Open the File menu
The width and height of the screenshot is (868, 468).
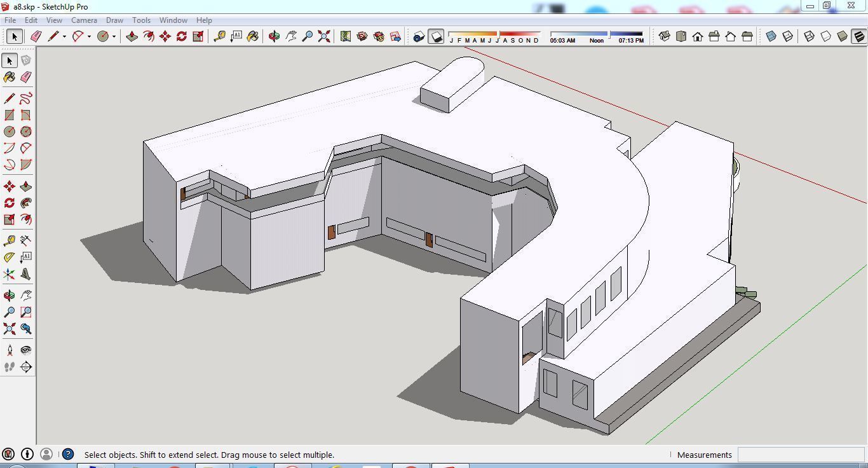pyautogui.click(x=11, y=20)
